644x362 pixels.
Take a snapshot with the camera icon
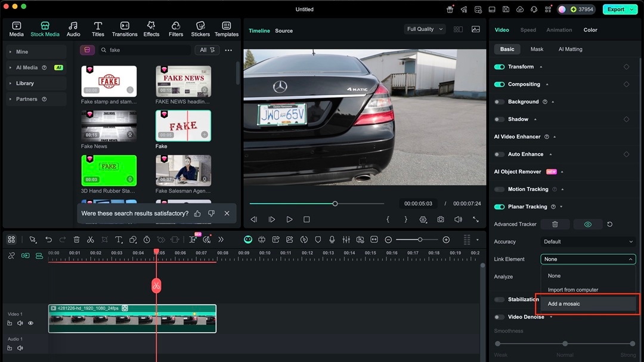[441, 219]
